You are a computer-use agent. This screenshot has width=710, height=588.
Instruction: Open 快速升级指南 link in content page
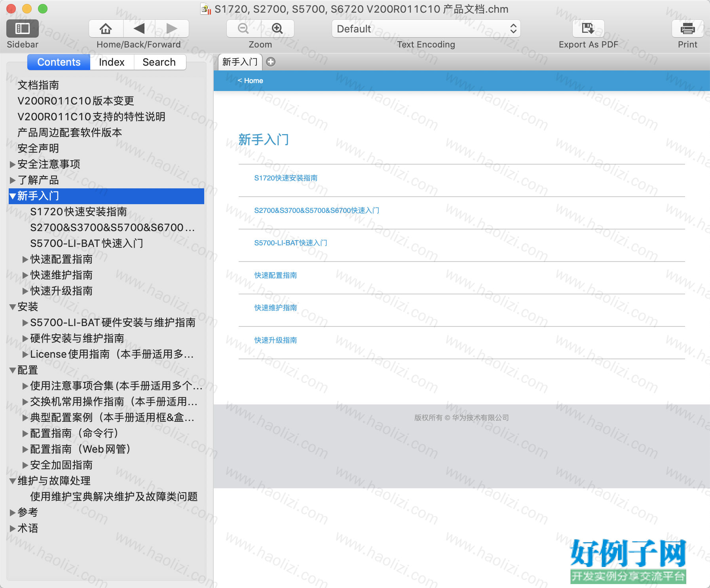click(275, 340)
